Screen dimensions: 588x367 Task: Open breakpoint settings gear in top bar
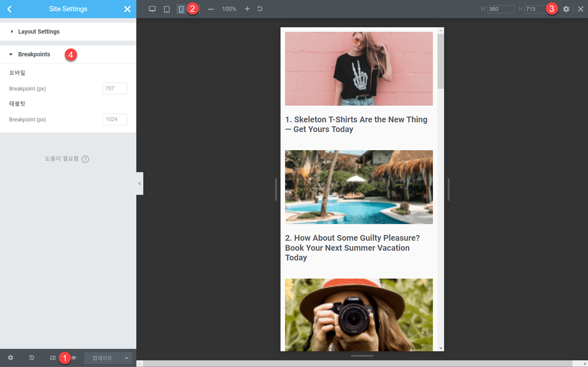point(566,9)
